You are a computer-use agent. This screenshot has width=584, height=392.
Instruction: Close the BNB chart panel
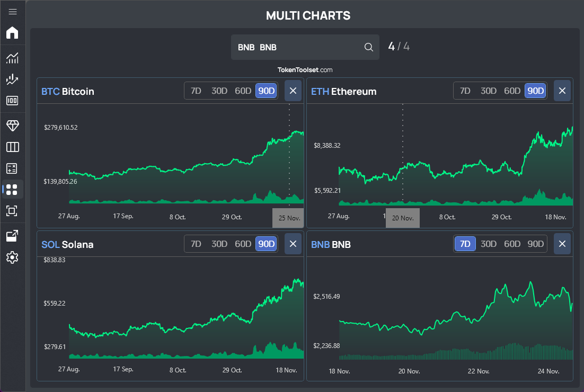(x=562, y=244)
